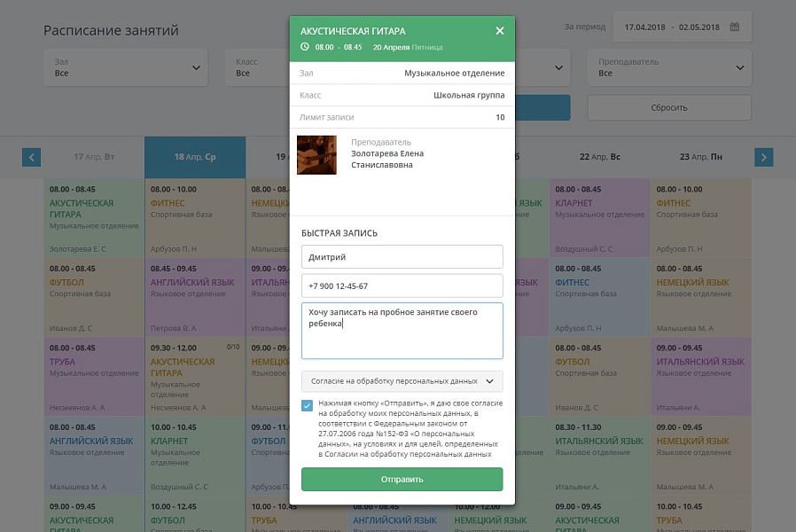Click the name field containing Дмитрий

[x=402, y=257]
